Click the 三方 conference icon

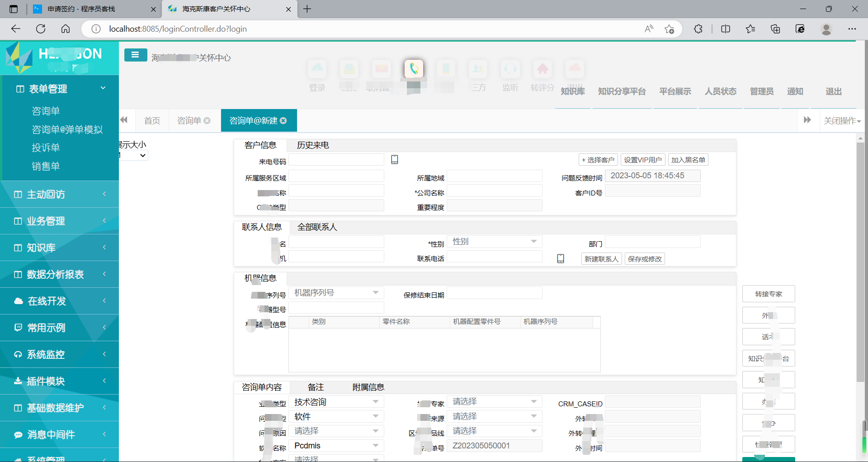coord(478,69)
